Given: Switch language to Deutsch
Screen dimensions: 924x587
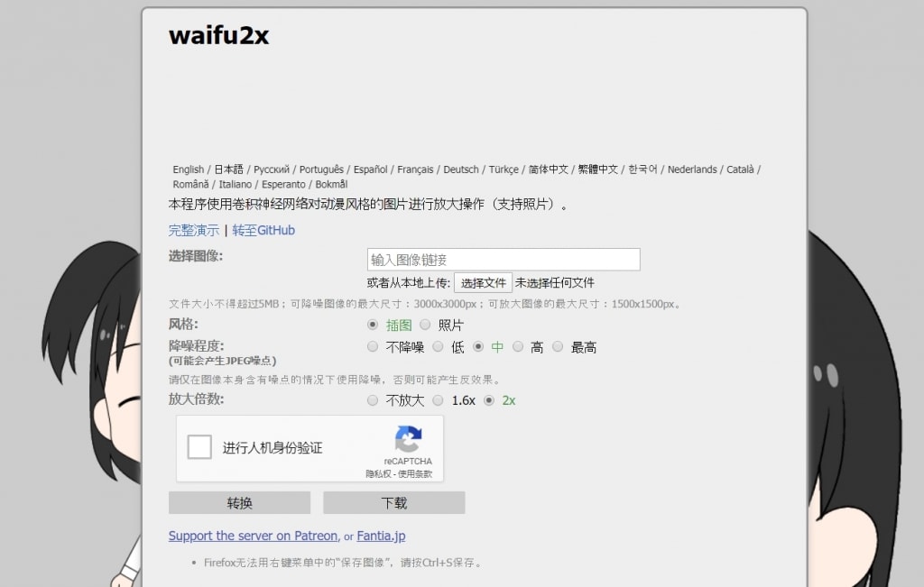Looking at the screenshot, I should [461, 170].
